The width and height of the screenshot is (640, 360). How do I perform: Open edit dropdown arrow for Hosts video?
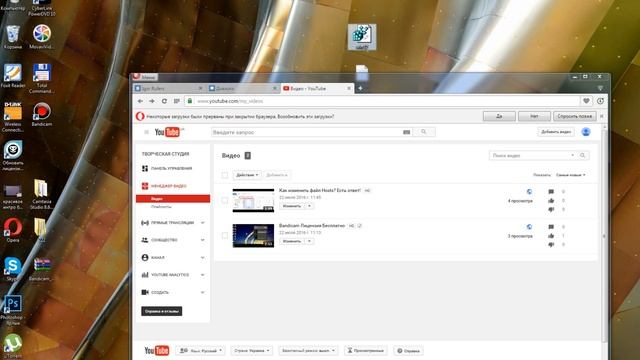pyautogui.click(x=309, y=206)
